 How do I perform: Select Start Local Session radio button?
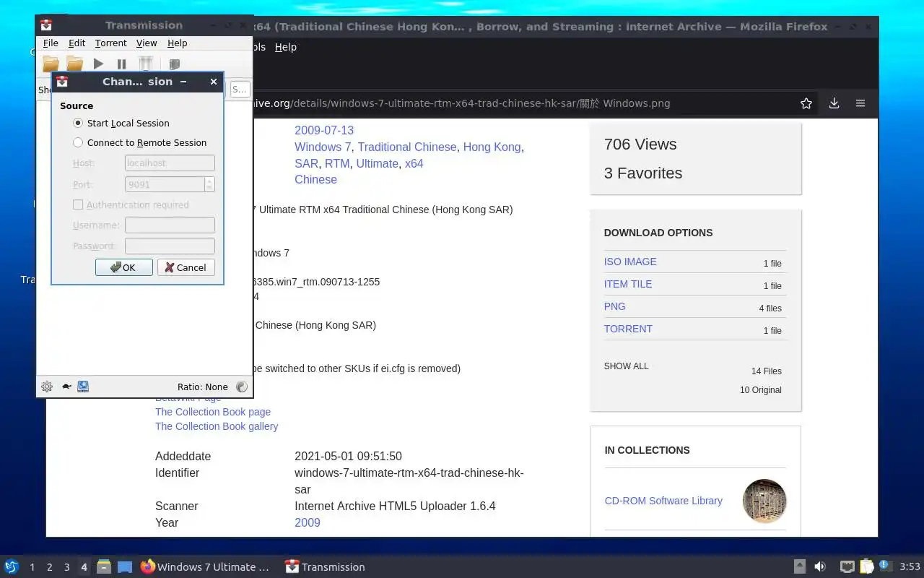(78, 123)
